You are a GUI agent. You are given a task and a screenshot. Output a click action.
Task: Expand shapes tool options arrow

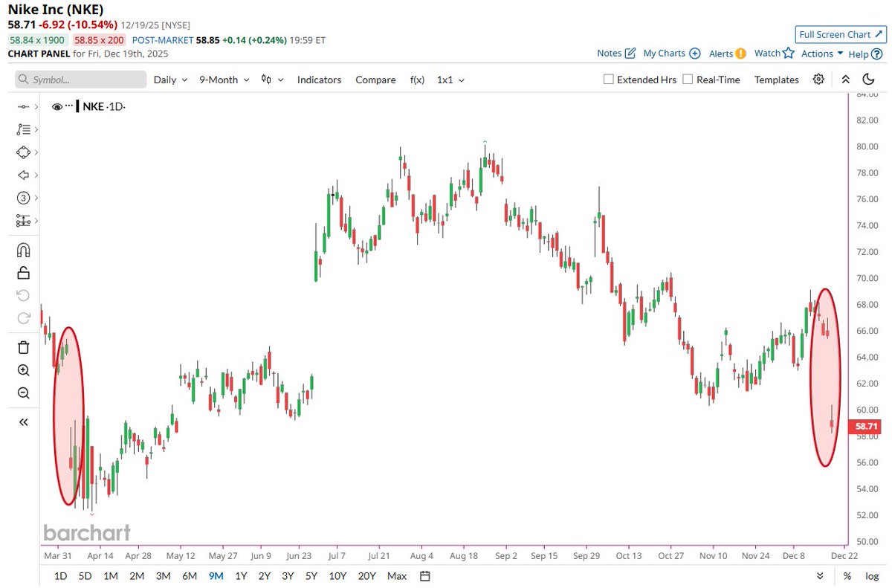pos(36,152)
